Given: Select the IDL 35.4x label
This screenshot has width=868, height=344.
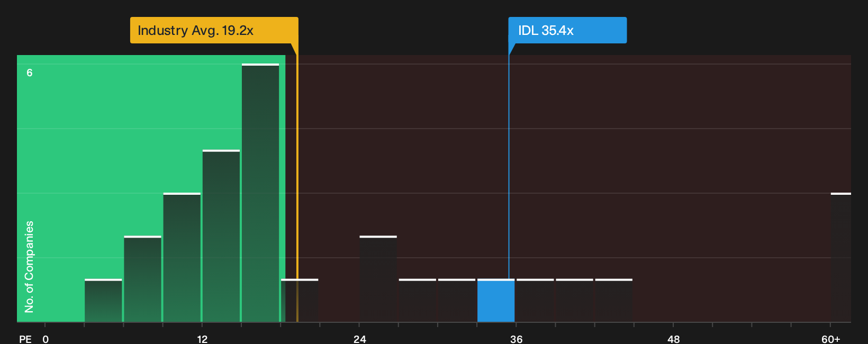Looking at the screenshot, I should [x=567, y=30].
